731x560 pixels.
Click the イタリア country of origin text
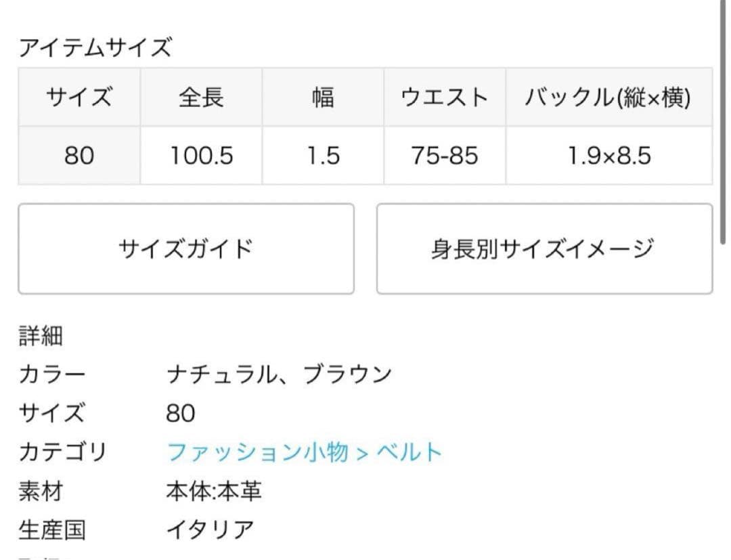click(210, 530)
